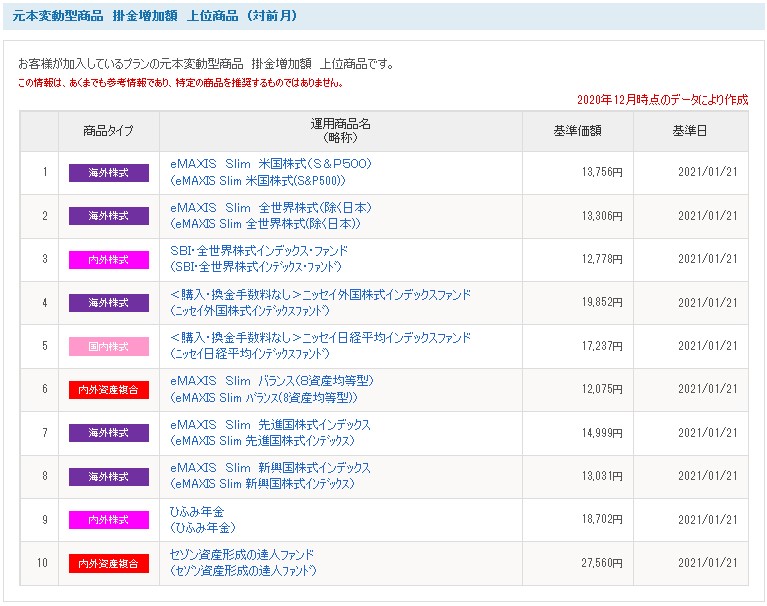Click the price 13,756円
The height and width of the screenshot is (606, 767).
click(602, 172)
